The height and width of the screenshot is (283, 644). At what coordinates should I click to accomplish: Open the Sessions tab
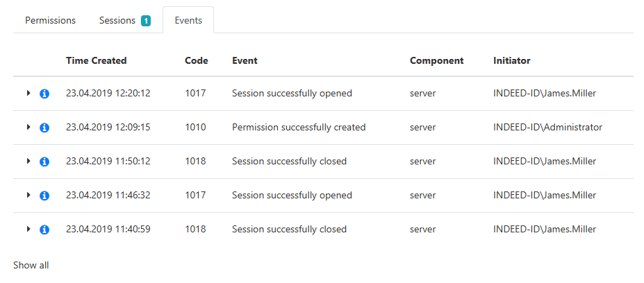pos(117,20)
